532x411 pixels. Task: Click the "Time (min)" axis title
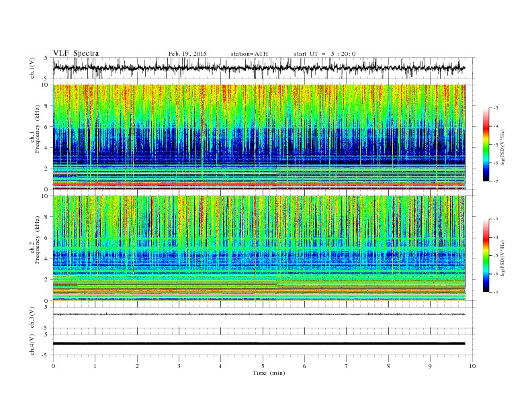(x=269, y=373)
